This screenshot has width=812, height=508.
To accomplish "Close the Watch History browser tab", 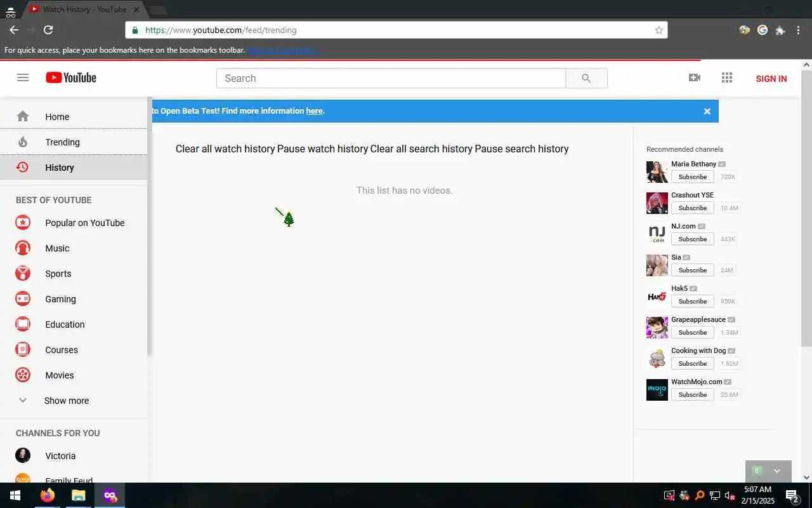I will pos(136,10).
